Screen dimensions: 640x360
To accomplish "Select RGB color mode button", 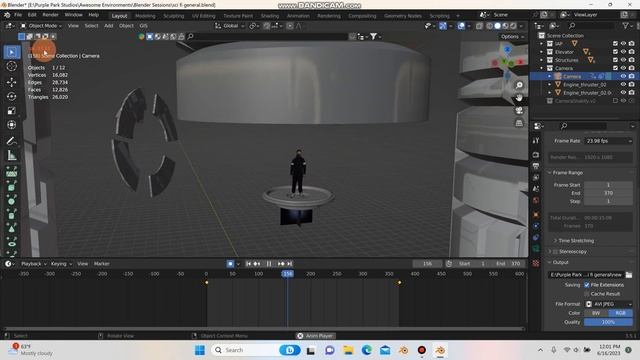I will [x=620, y=313].
